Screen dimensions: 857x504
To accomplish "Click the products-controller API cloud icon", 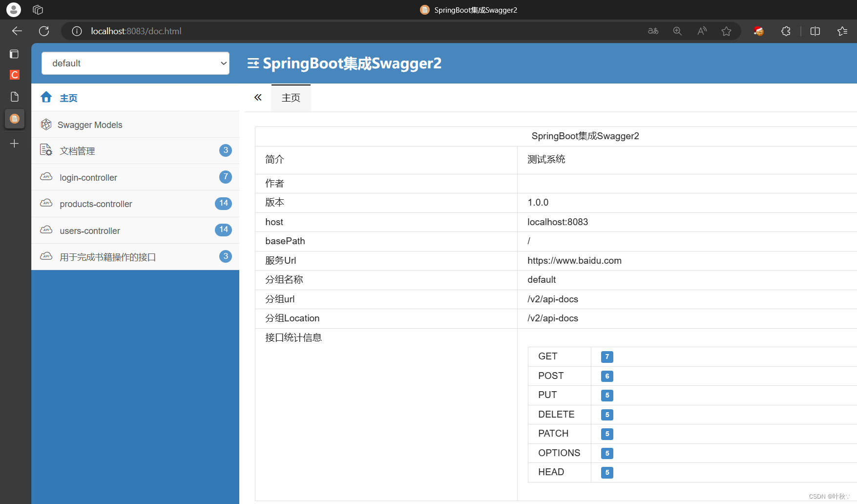I will pos(46,203).
